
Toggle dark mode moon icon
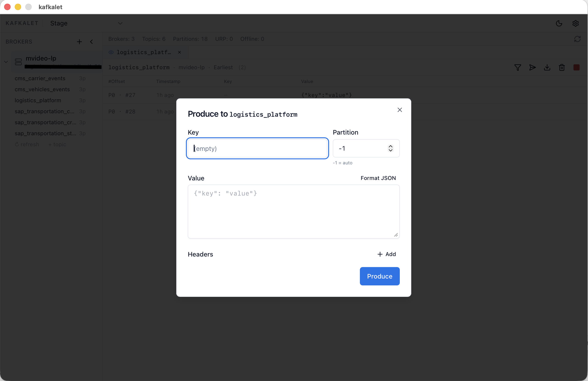click(559, 23)
